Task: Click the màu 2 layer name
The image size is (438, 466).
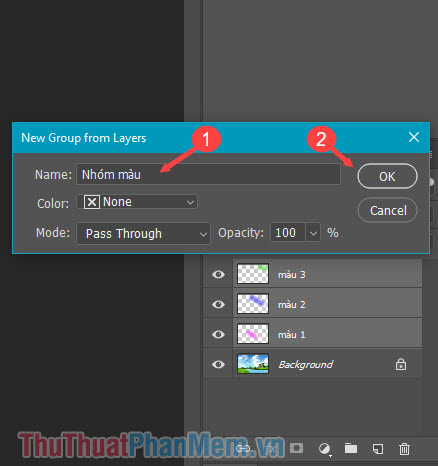Action: [292, 305]
